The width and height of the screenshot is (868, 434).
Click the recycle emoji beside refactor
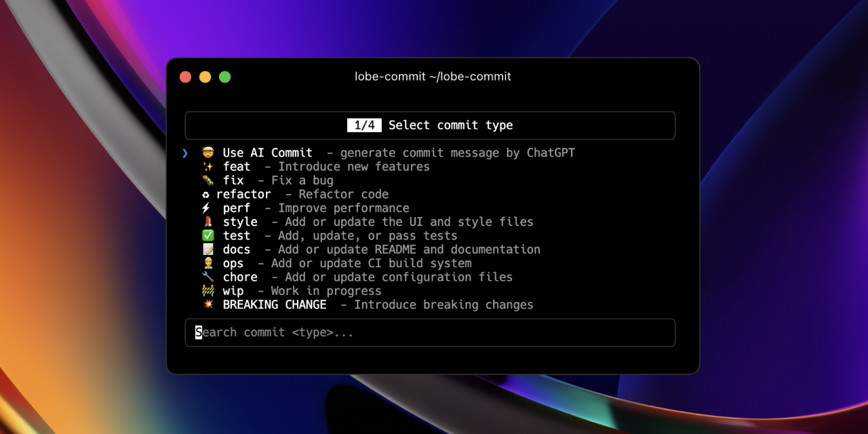tap(205, 195)
